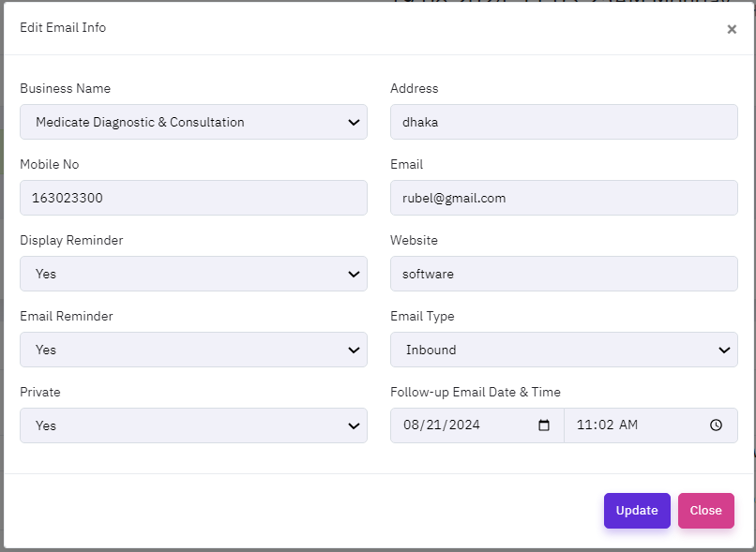
Task: Click the Website text field
Action: tap(563, 274)
